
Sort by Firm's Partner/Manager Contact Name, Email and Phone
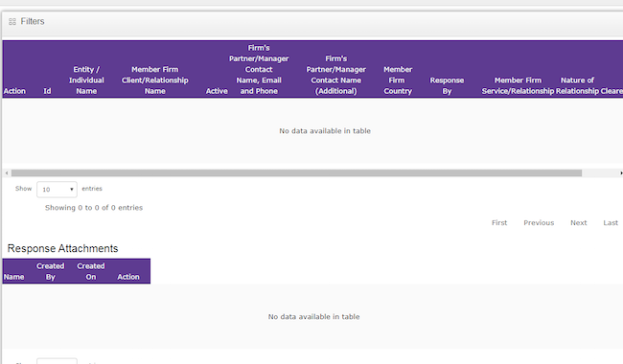[259, 70]
